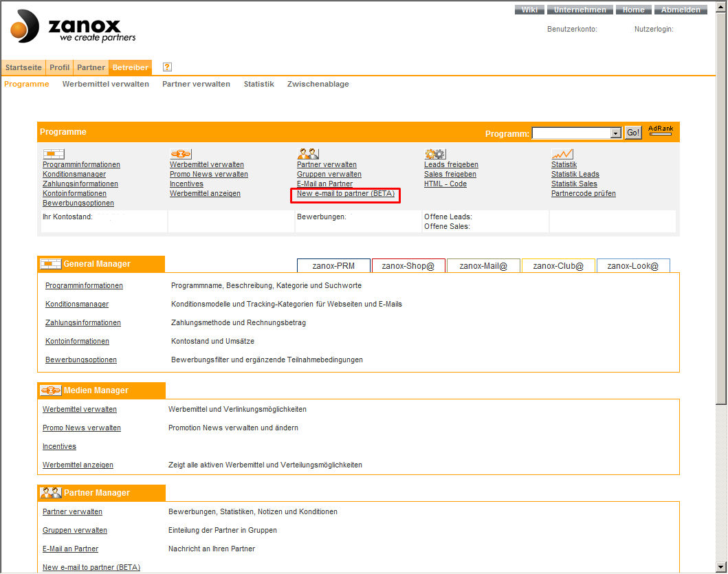728x574 pixels.
Task: Go to Home via top button
Action: click(x=634, y=10)
